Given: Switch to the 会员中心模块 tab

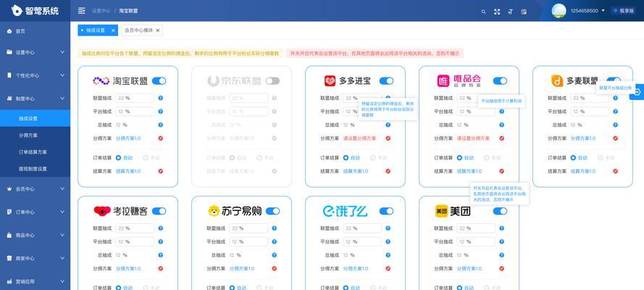Looking at the screenshot, I should tap(139, 30).
